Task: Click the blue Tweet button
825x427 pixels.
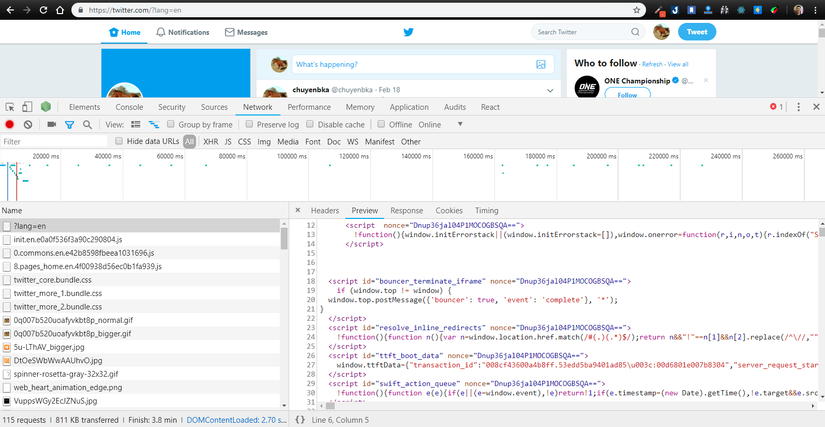Action: [697, 32]
